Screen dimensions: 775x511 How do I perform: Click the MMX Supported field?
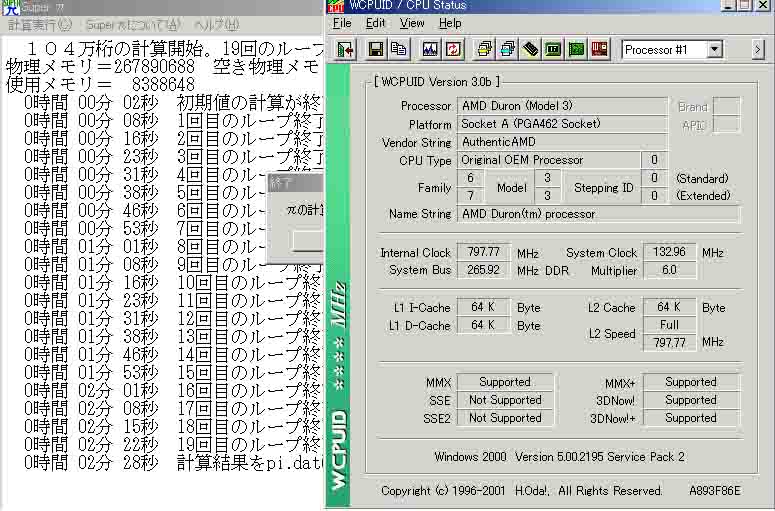pos(505,382)
